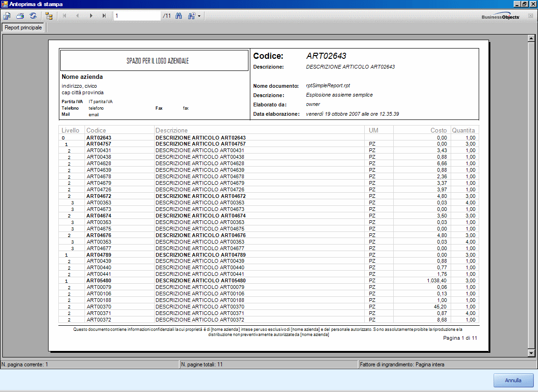Screen dimensions: 538x392
Task: Click the owner value beside Elaborato da
Action: tap(313, 104)
